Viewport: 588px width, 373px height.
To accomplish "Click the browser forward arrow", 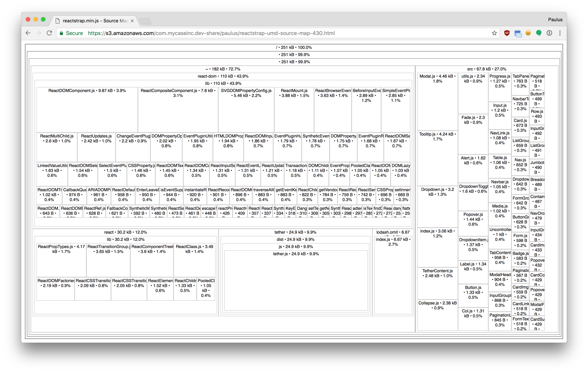I will point(39,33).
